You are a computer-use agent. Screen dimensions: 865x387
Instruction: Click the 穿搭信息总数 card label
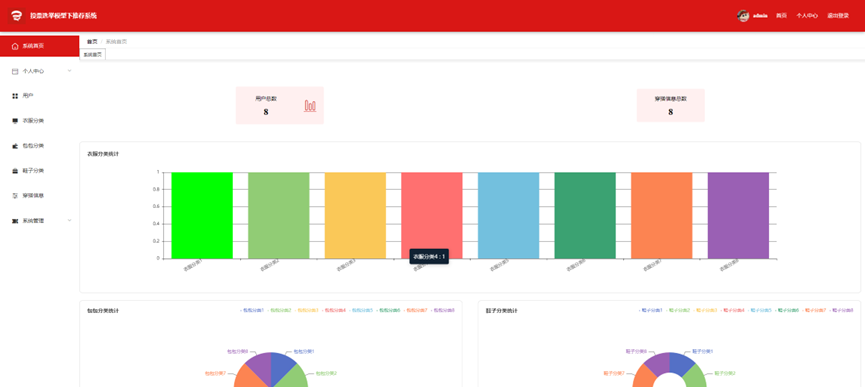point(671,99)
